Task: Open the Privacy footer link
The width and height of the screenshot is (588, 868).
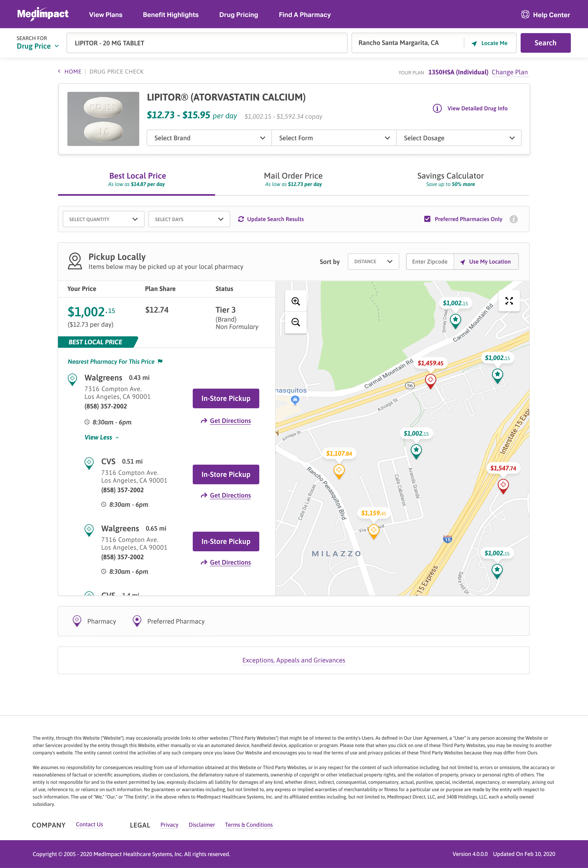Action: point(169,825)
